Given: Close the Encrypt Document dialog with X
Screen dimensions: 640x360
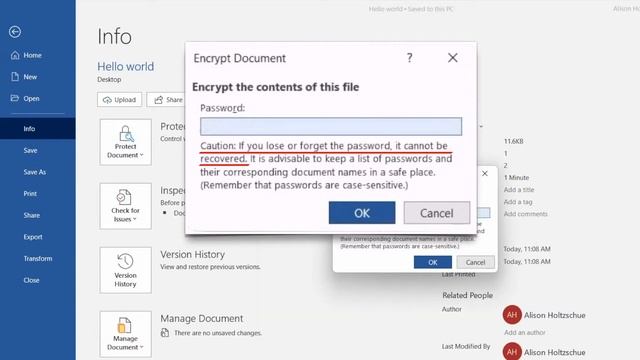Looking at the screenshot, I should [x=452, y=58].
